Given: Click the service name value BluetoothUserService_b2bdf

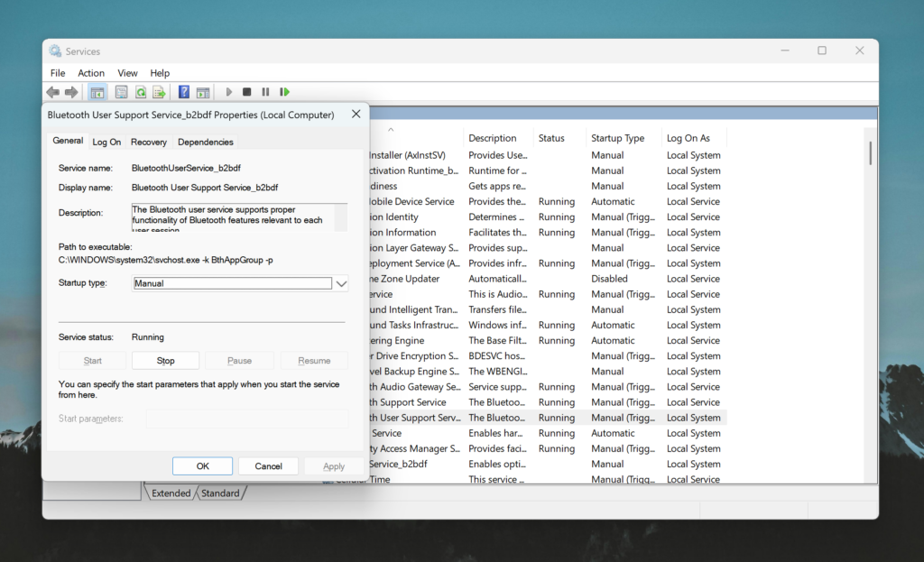Looking at the screenshot, I should pos(186,168).
